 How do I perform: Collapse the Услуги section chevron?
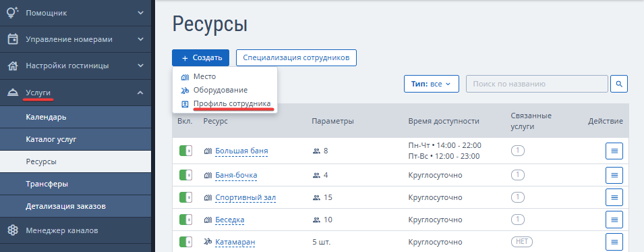(x=140, y=93)
